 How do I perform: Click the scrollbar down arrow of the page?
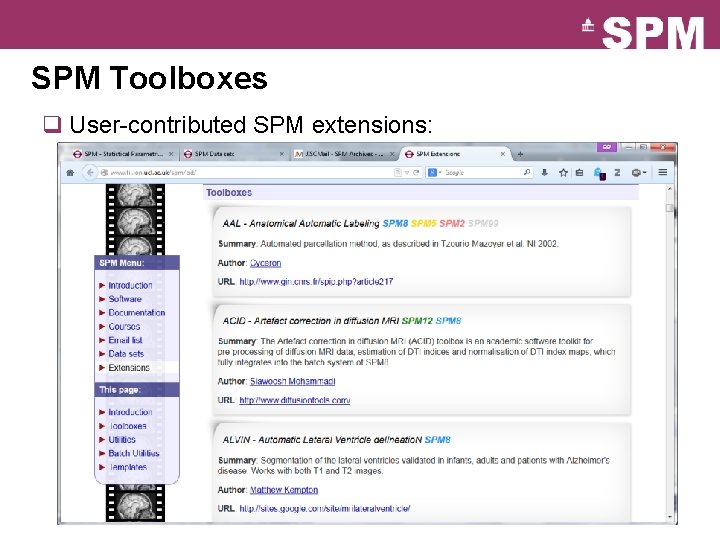(670, 517)
